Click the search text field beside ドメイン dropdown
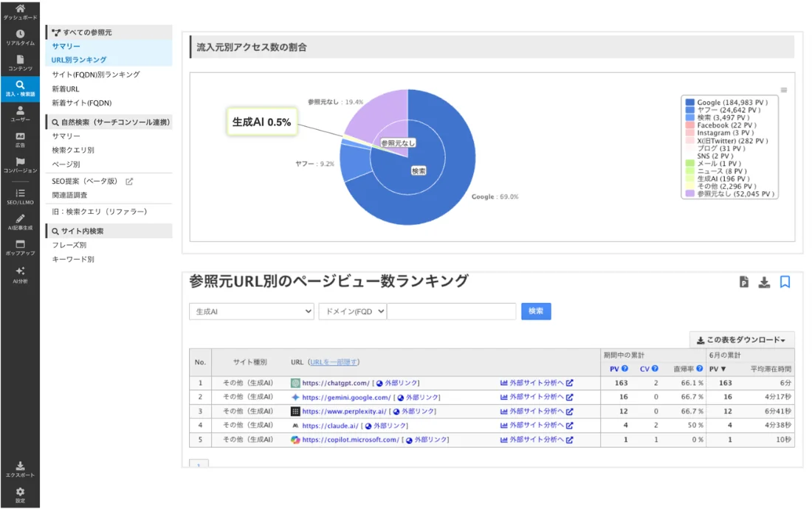This screenshot has width=812, height=509. (451, 311)
